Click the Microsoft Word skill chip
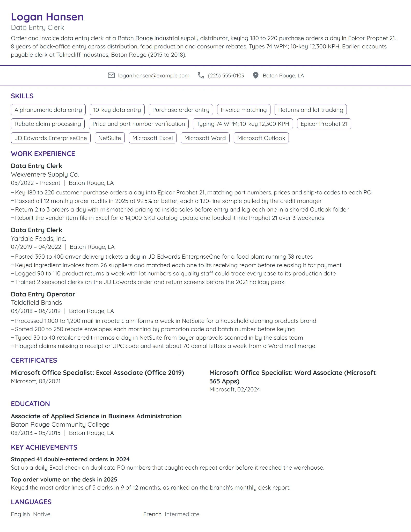This screenshot has height=532, width=411. point(205,138)
